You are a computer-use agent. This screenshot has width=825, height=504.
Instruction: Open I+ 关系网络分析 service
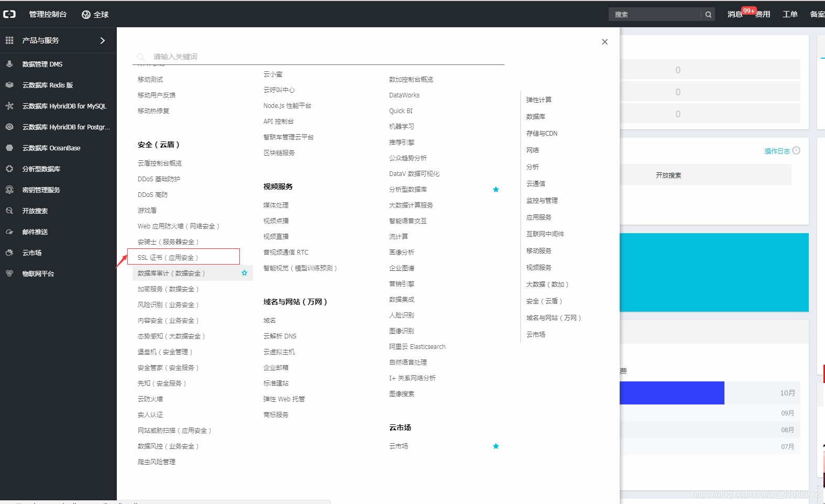pos(412,378)
